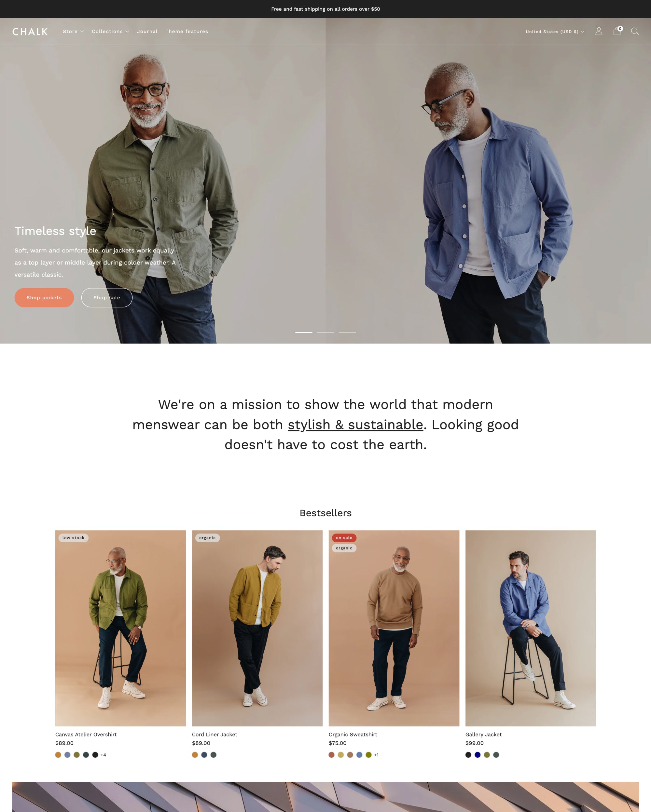Switch to the third hero slide indicator
This screenshot has width=651, height=812.
point(347,332)
